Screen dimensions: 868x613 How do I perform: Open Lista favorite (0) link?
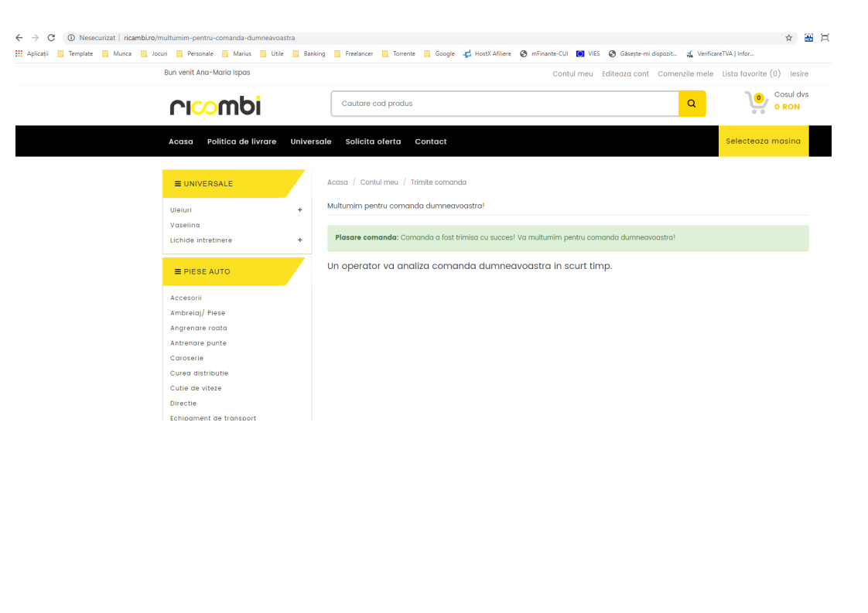point(751,73)
